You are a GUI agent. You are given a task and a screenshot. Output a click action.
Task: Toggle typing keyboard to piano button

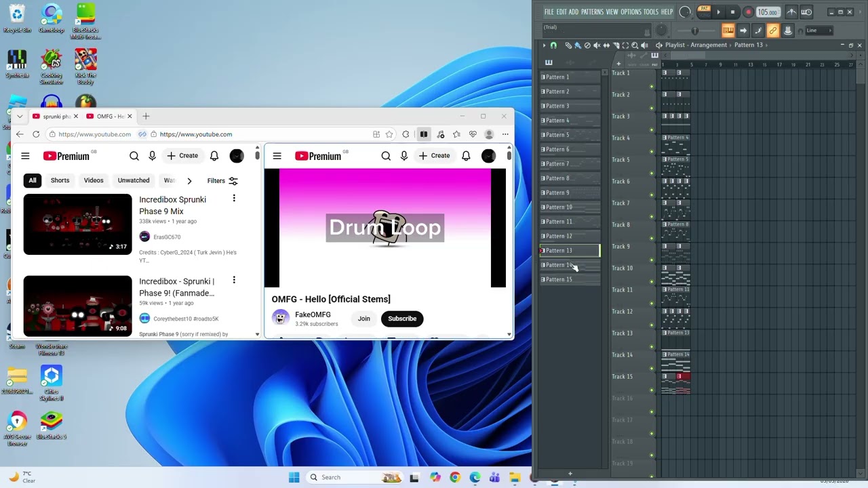[728, 30]
